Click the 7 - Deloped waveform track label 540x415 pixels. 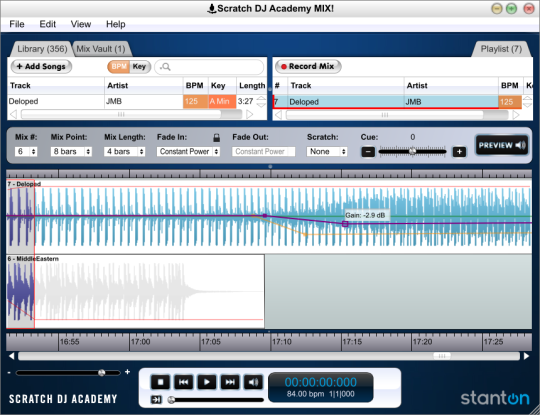[x=24, y=184]
